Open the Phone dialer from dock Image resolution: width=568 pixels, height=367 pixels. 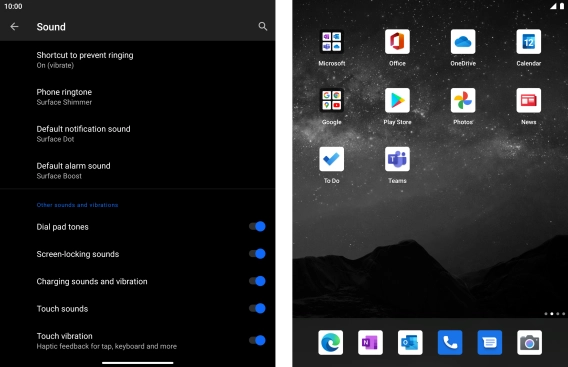click(450, 342)
